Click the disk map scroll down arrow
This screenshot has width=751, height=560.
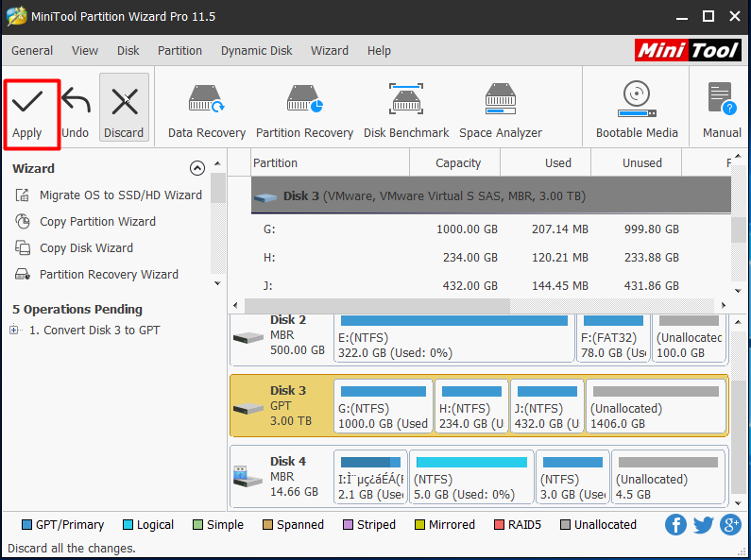(x=738, y=503)
